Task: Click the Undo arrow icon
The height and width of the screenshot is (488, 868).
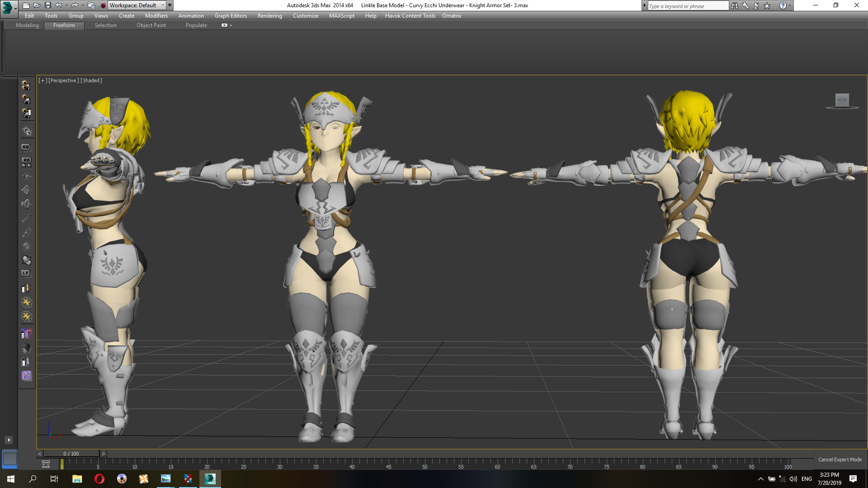Action: [58, 5]
